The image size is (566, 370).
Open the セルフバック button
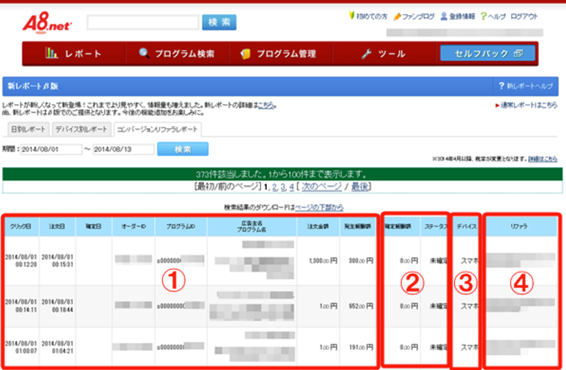[487, 53]
